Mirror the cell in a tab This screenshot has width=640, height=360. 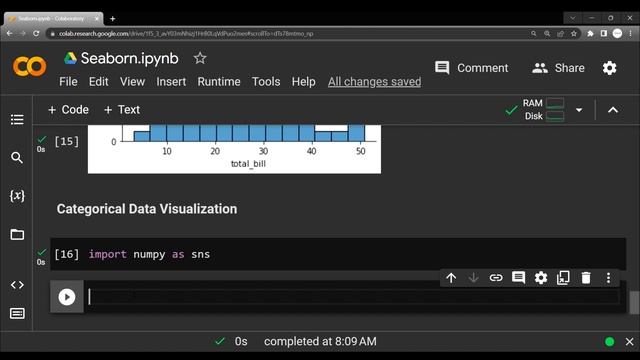coord(563,278)
